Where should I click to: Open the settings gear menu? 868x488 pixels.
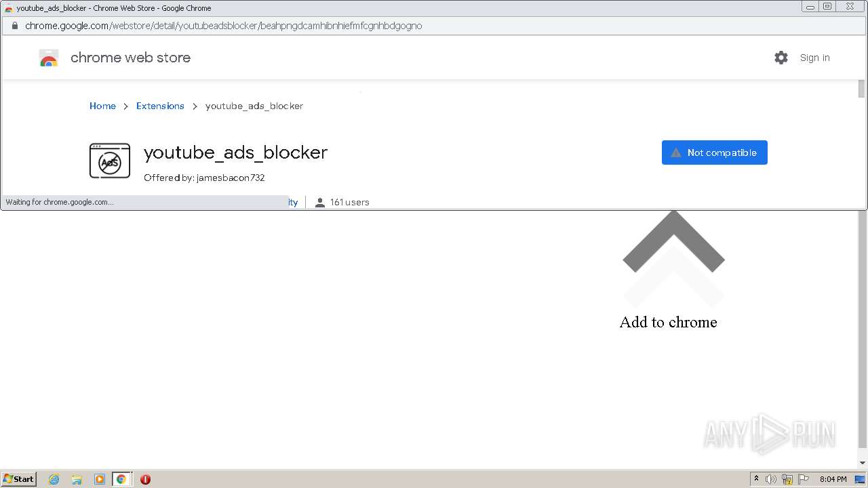[x=781, y=58]
